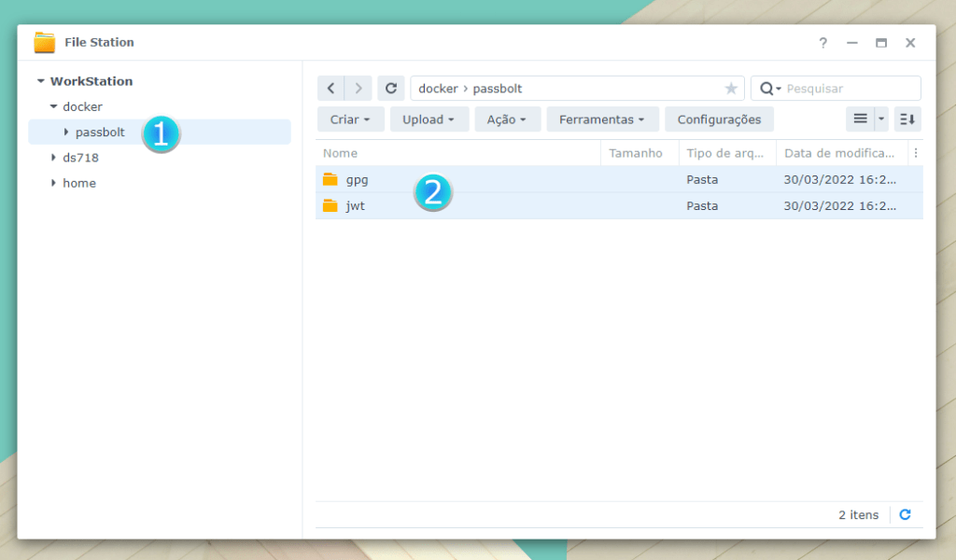Collapse the docker tree node
The image size is (956, 560).
[x=53, y=107]
